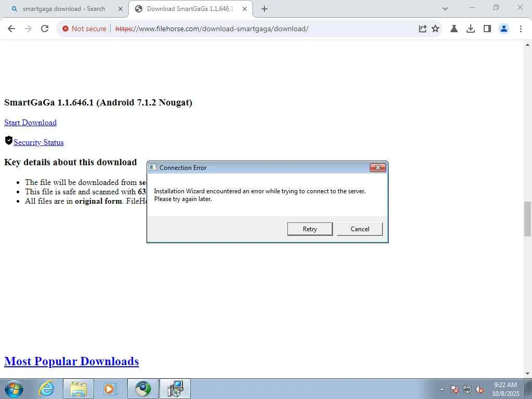Open the network status tray icon

[467, 390]
